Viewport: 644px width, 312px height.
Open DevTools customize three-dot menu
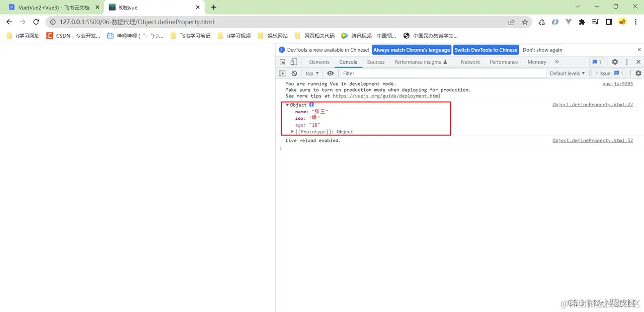(627, 62)
